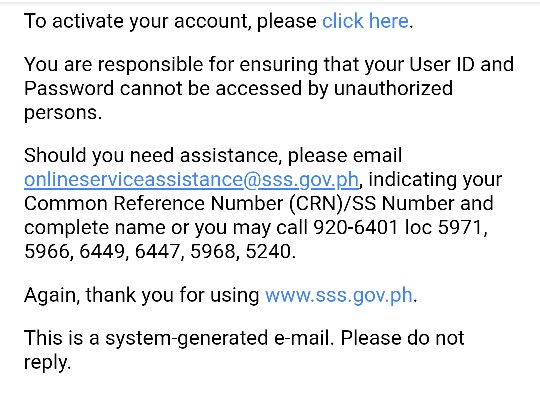
Task: Click the word 'Password' in the paragraph
Action: coord(69,88)
